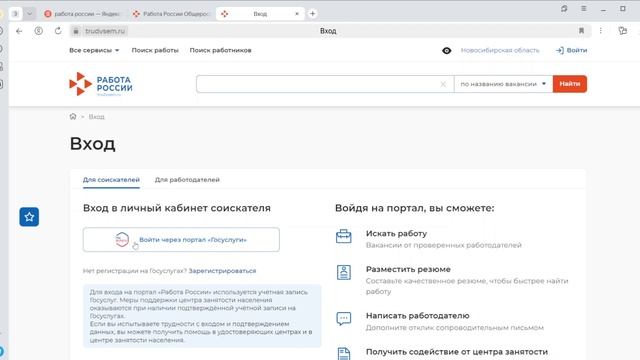Viewport: 640px width, 360px height.
Task: Click the orange "Найти" button
Action: [x=570, y=84]
